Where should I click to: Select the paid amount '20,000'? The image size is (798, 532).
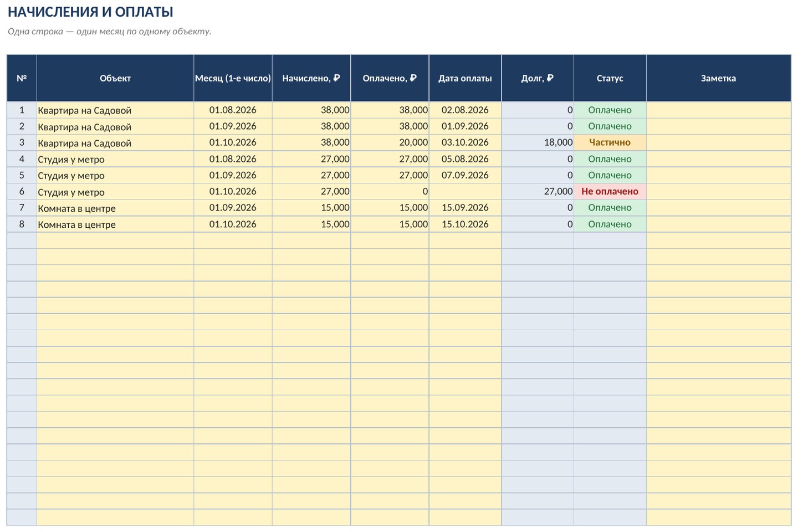[390, 142]
